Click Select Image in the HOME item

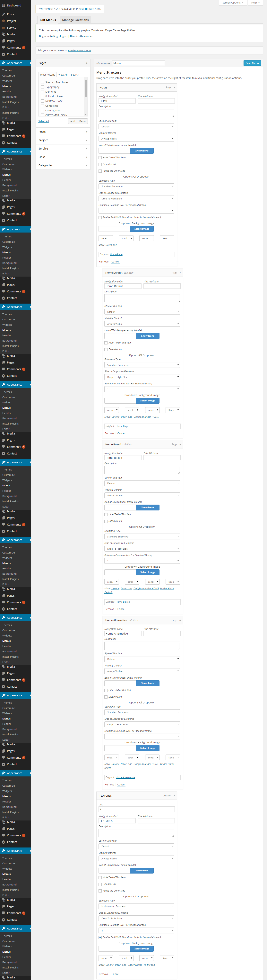click(142, 229)
